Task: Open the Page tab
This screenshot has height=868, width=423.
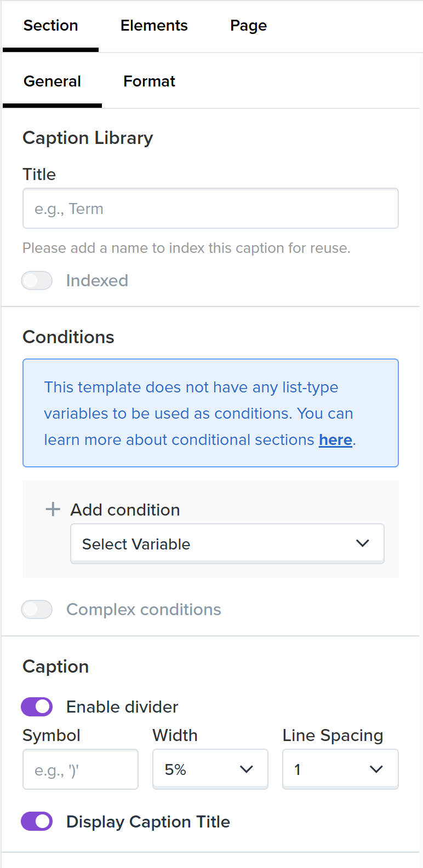Action: [248, 26]
